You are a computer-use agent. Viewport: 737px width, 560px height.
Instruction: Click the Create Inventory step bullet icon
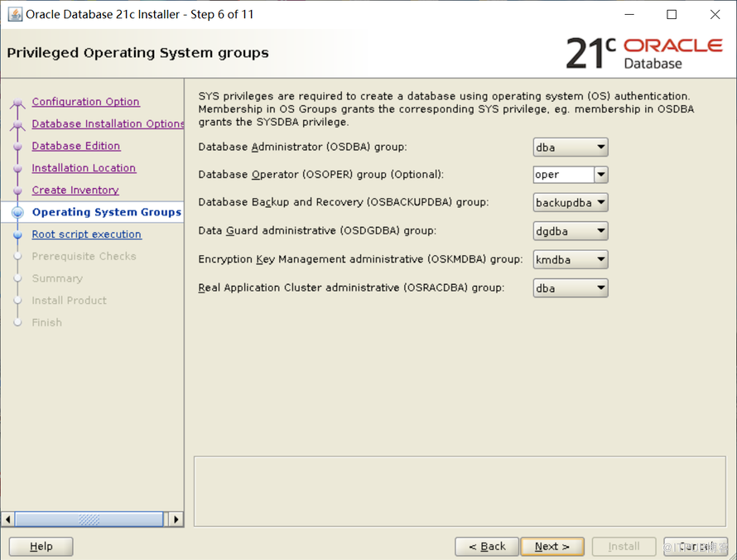pos(17,191)
